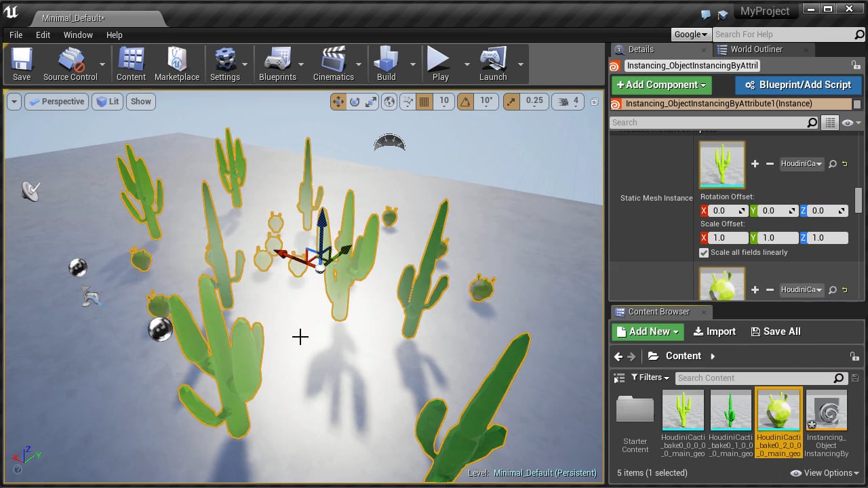This screenshot has height=488, width=868.
Task: Select the scale gizmo mode in viewport
Action: click(371, 102)
